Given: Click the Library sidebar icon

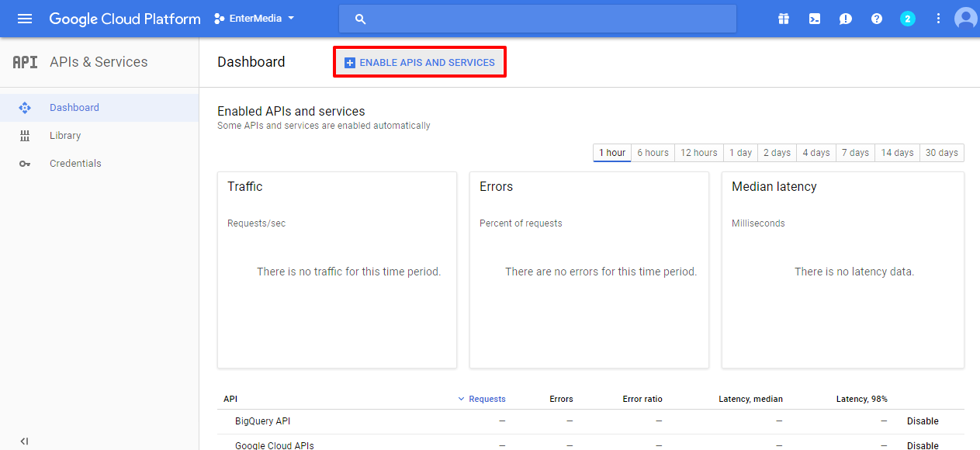Looking at the screenshot, I should point(25,136).
